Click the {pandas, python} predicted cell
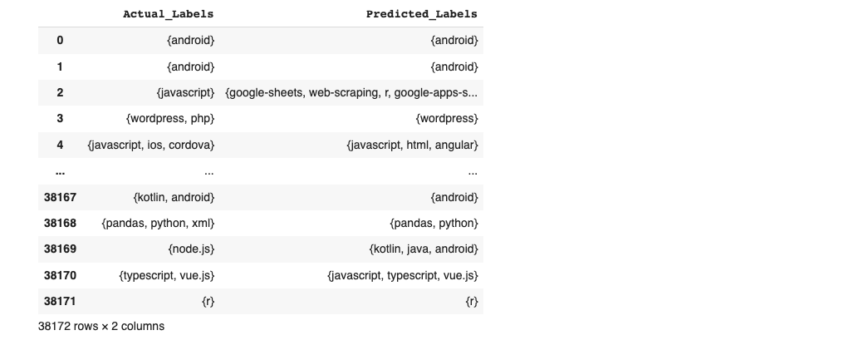Image resolution: width=868 pixels, height=345 pixels. click(x=434, y=223)
